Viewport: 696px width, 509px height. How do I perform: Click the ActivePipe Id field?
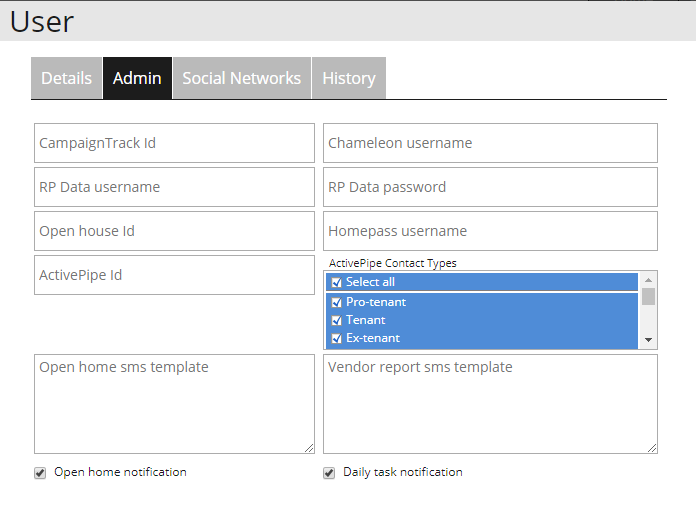tap(174, 275)
